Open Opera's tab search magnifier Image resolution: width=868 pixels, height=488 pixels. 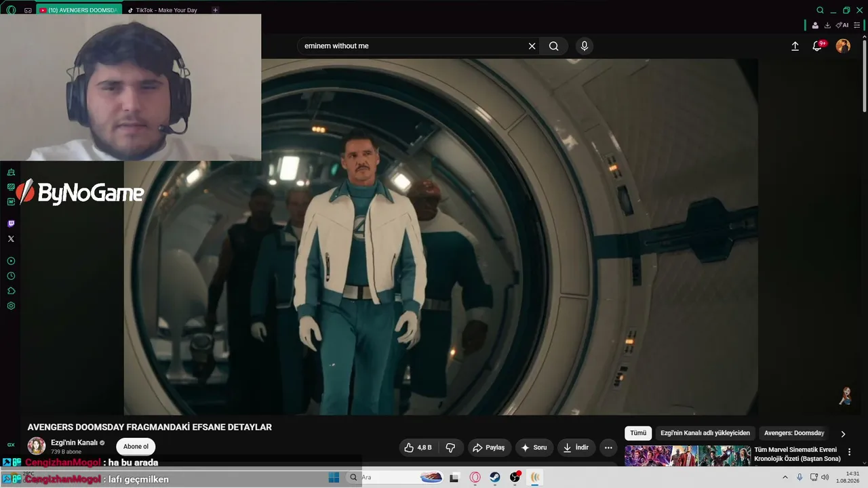pos(821,10)
